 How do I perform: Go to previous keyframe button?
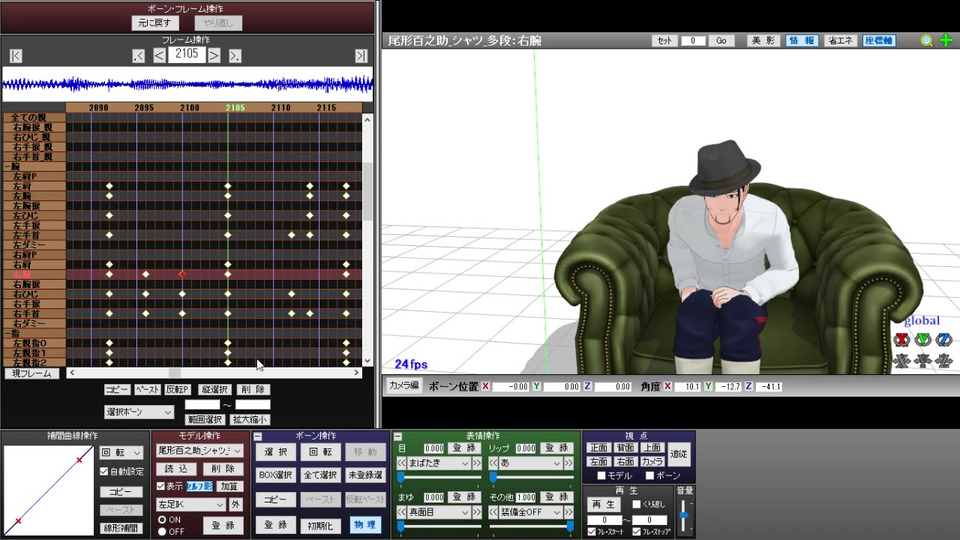point(138,56)
